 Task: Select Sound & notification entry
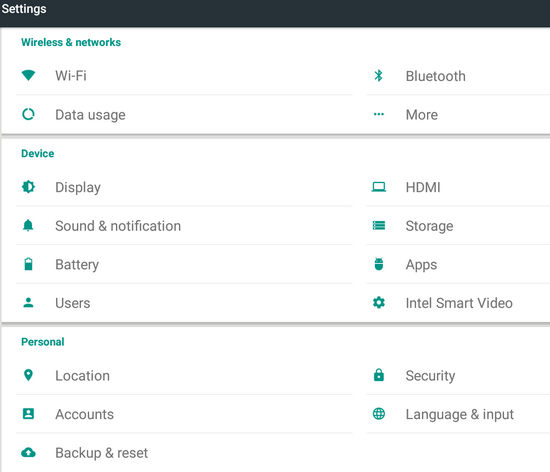click(184, 225)
